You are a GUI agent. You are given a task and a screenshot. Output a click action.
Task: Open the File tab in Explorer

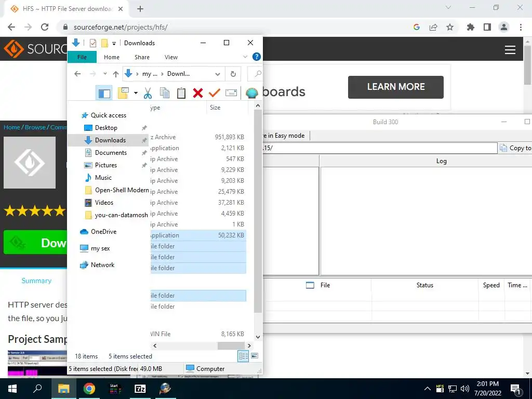82,57
